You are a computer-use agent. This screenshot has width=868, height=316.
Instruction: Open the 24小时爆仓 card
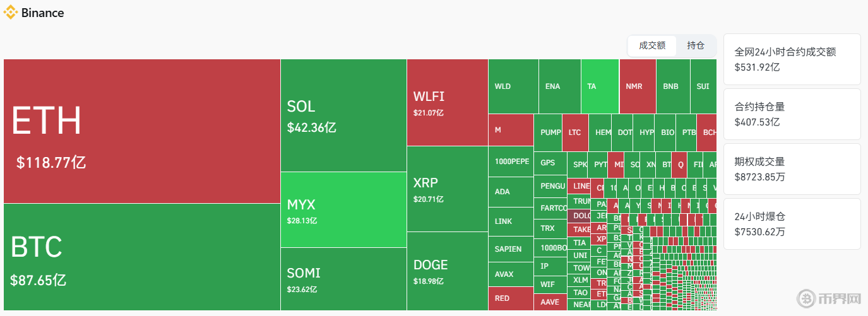792,224
